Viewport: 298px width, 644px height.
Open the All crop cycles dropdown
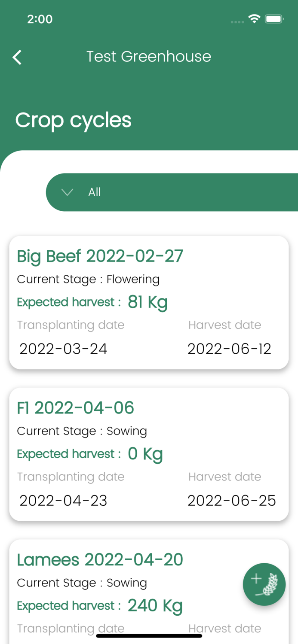(x=172, y=192)
